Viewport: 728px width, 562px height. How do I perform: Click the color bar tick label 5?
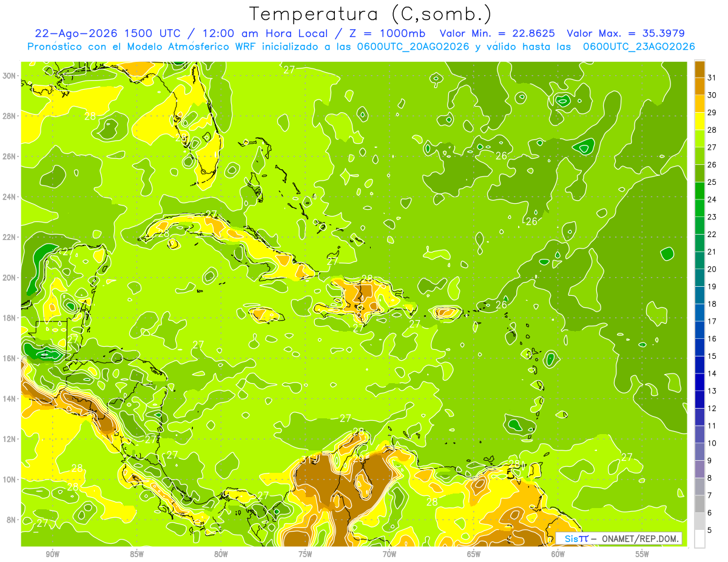click(x=711, y=530)
